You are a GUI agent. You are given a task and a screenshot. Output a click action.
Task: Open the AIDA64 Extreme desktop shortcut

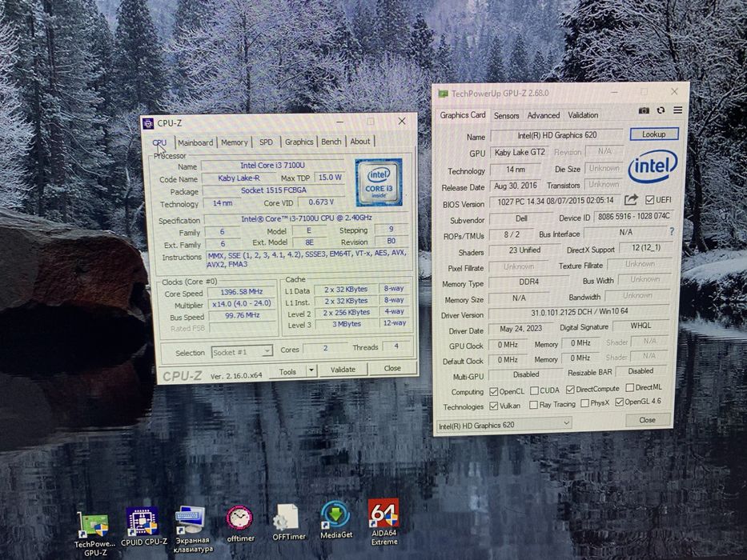click(384, 522)
